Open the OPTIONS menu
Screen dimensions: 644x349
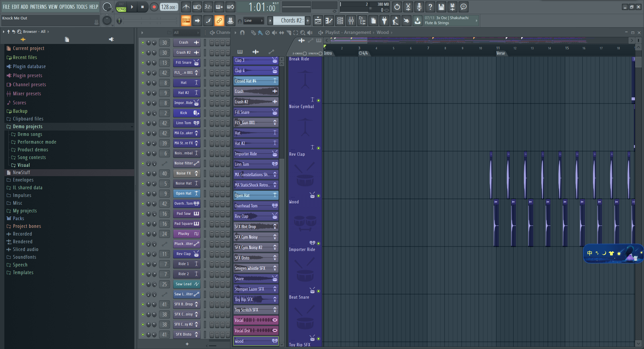click(x=67, y=6)
